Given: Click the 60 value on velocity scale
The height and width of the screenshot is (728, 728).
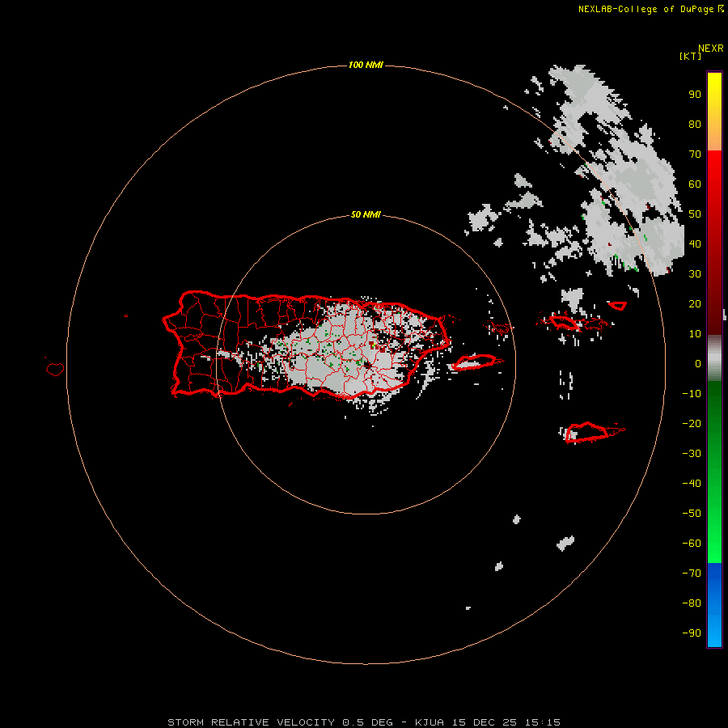Looking at the screenshot, I should pyautogui.click(x=695, y=184).
